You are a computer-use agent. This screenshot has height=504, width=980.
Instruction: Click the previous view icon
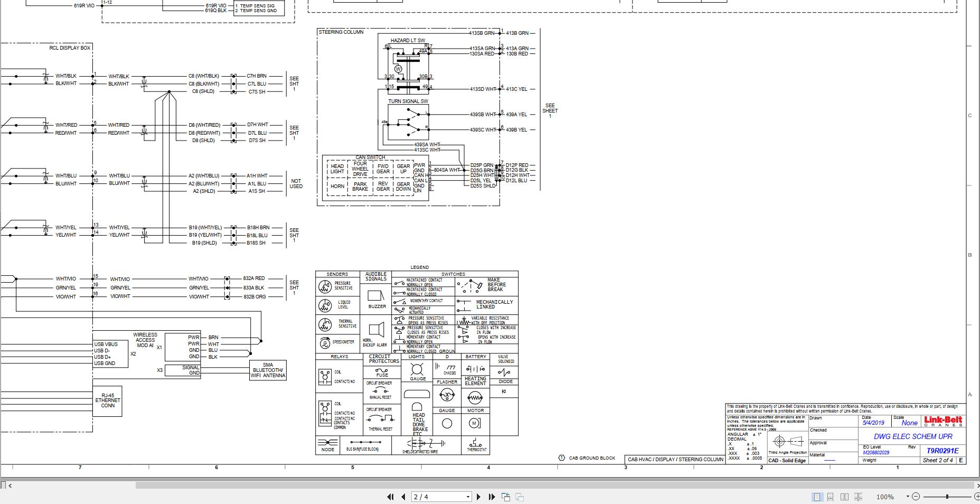[x=505, y=497]
